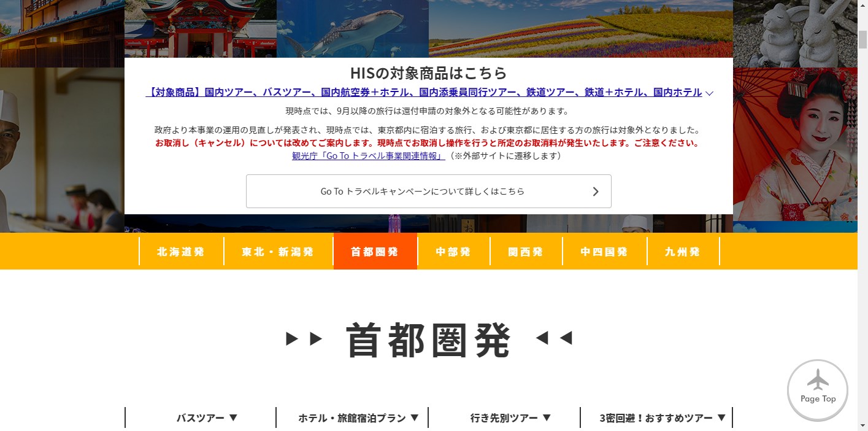The image size is (868, 431).
Task: Select the 東北・新潟発 tab
Action: 278,252
